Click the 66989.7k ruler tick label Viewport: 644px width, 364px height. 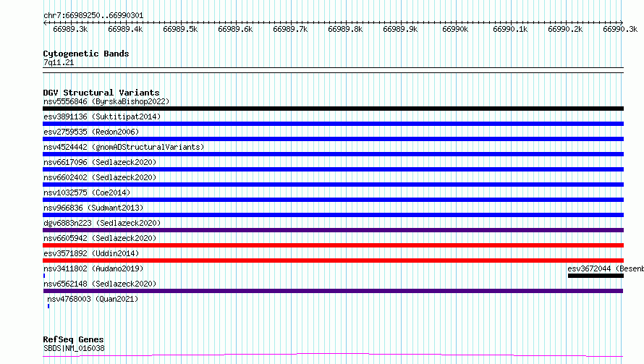click(x=290, y=29)
